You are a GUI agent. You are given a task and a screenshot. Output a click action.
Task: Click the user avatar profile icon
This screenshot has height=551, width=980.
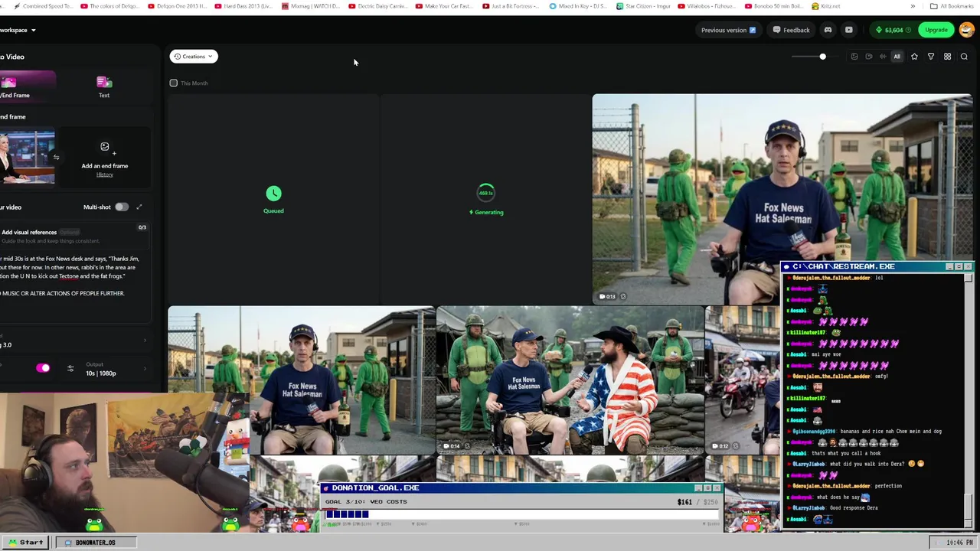point(965,30)
